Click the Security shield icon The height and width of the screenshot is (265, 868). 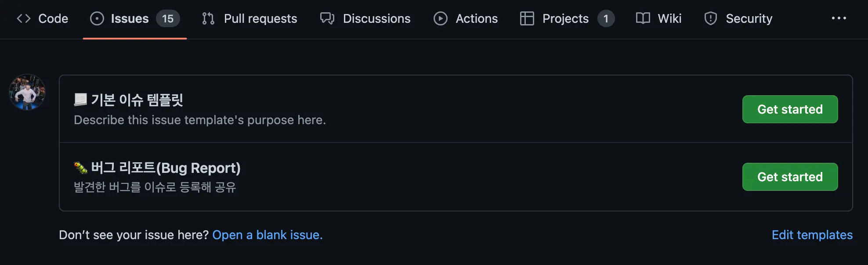710,18
